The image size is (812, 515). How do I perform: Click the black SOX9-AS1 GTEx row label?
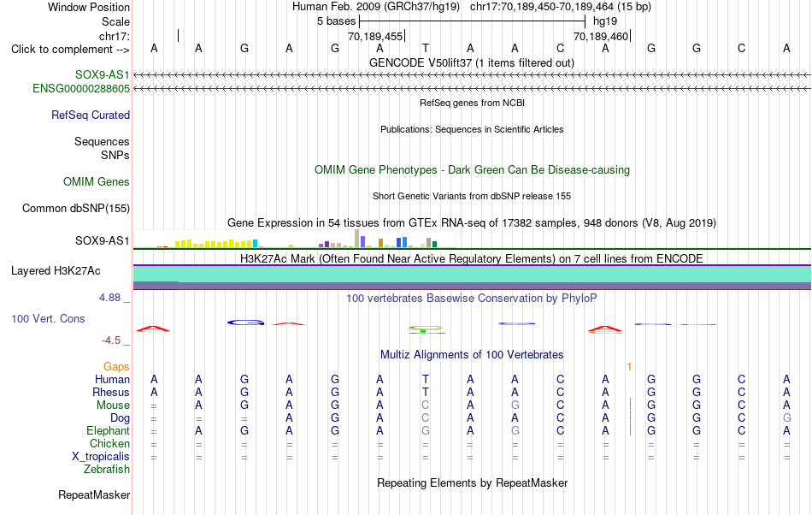point(102,241)
